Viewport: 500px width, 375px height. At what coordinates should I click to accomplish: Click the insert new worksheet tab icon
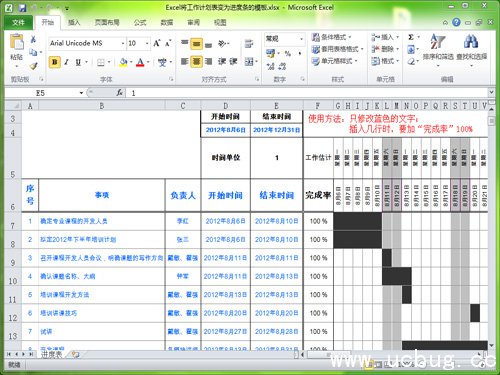(x=75, y=354)
